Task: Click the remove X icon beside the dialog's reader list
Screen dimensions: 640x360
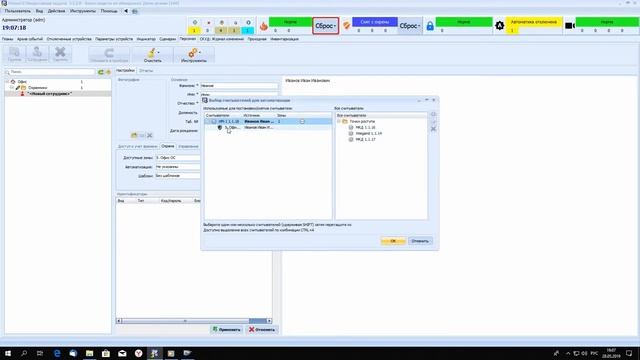Action: pos(433,129)
